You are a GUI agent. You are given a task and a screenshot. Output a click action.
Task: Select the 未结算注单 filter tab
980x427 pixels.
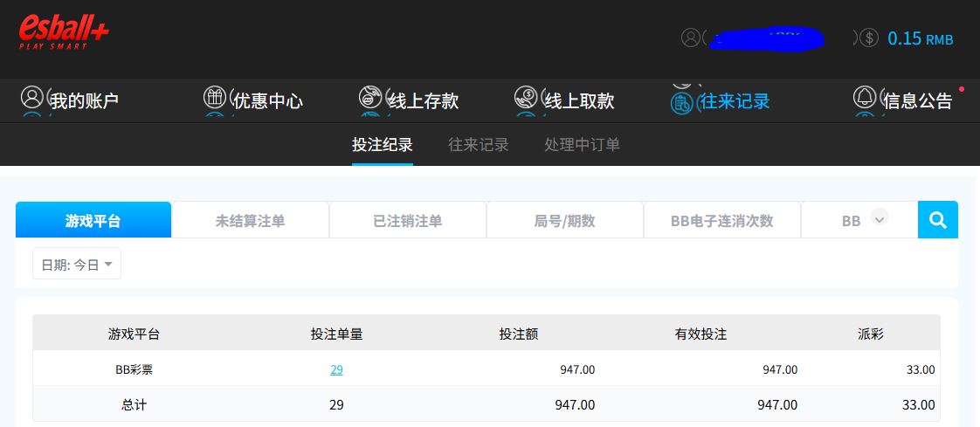pos(250,221)
